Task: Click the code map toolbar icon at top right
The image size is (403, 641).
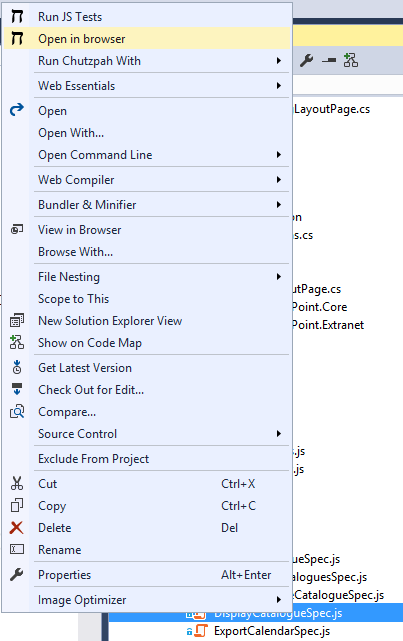Action: point(351,61)
